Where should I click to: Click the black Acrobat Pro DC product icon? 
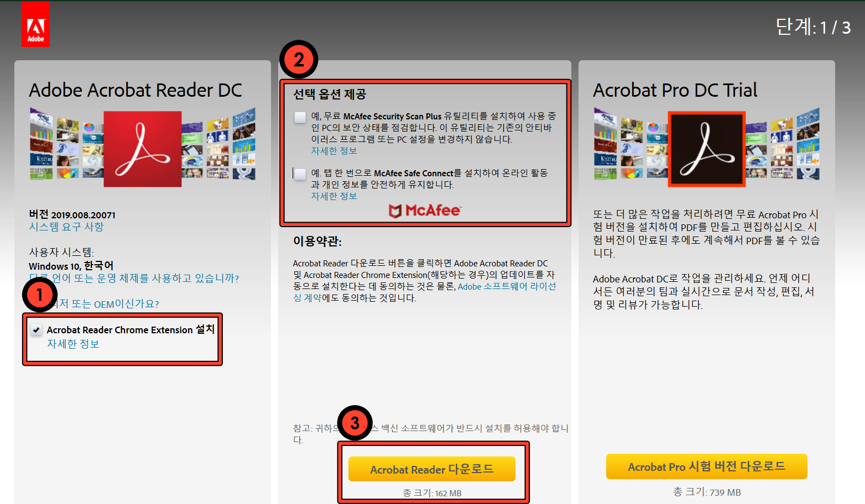[x=707, y=149]
